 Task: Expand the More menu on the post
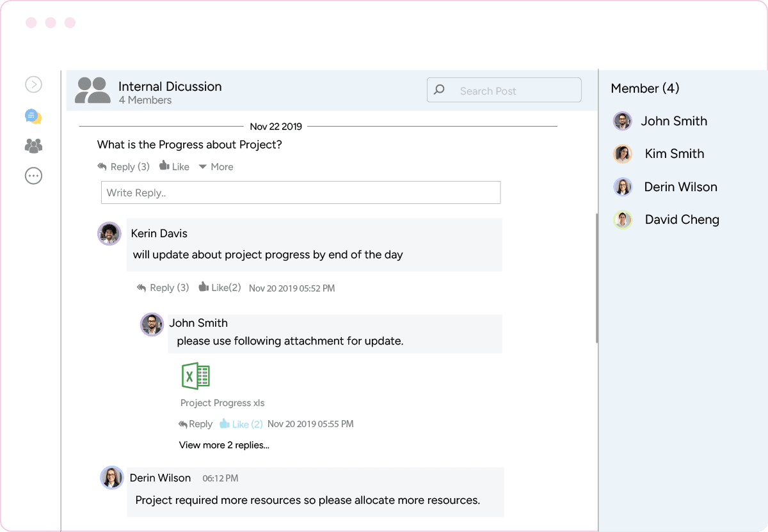tap(216, 166)
